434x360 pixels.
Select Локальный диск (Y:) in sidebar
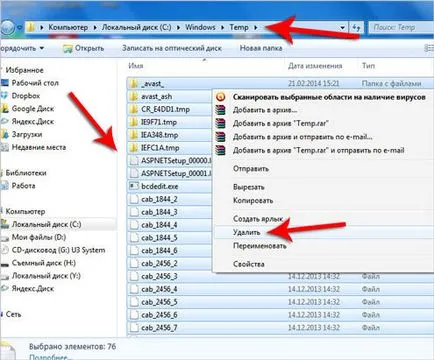[46, 276]
